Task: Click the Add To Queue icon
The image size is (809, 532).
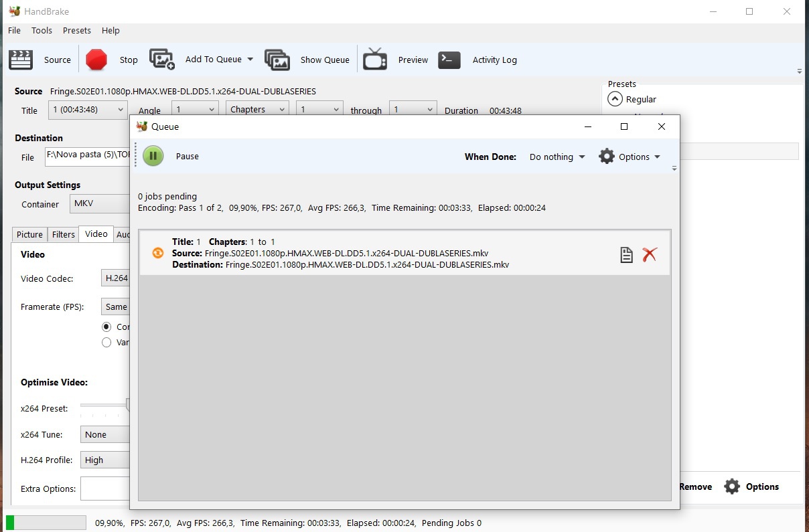Action: click(x=162, y=60)
